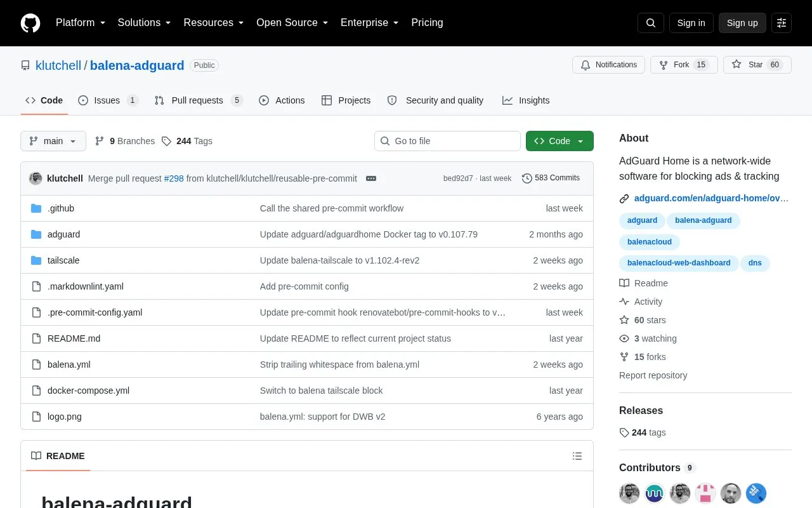Open the appearance settings icon in header
This screenshot has width=812, height=508.
click(x=782, y=23)
